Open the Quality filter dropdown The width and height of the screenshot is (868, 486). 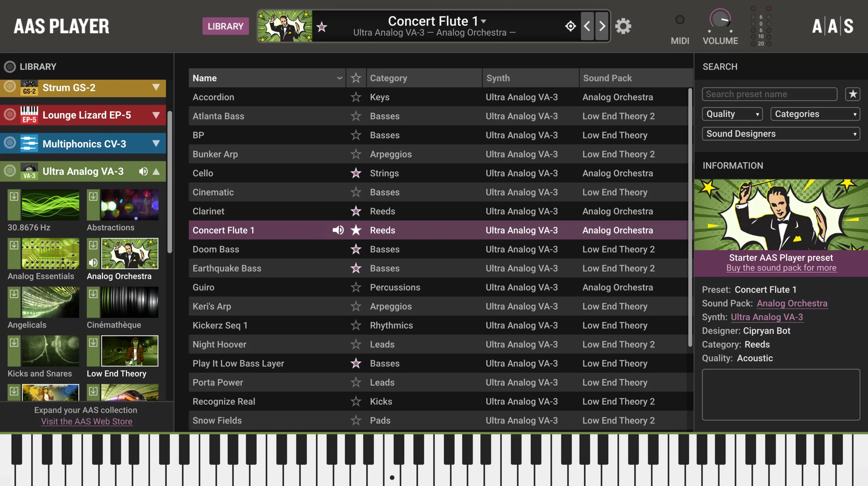[732, 114]
